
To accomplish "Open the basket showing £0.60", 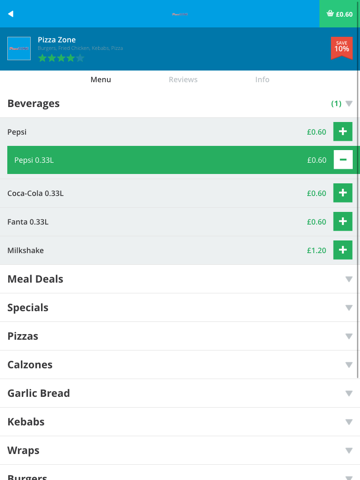I will (339, 14).
